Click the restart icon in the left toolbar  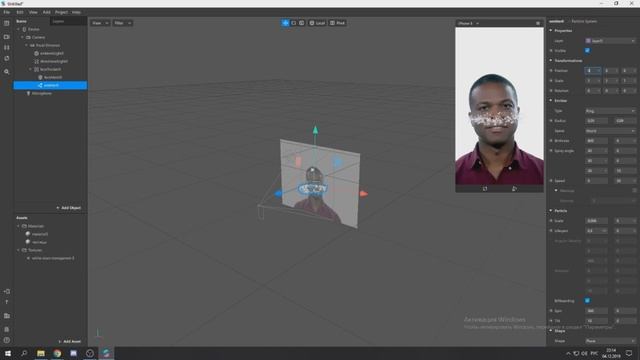click(x=7, y=58)
